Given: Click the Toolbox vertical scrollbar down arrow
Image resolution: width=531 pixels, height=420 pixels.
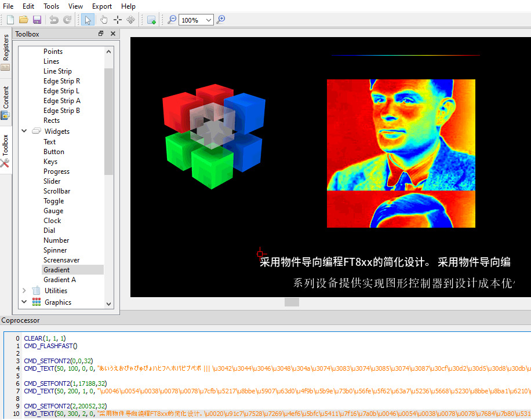Looking at the screenshot, I should [x=109, y=303].
